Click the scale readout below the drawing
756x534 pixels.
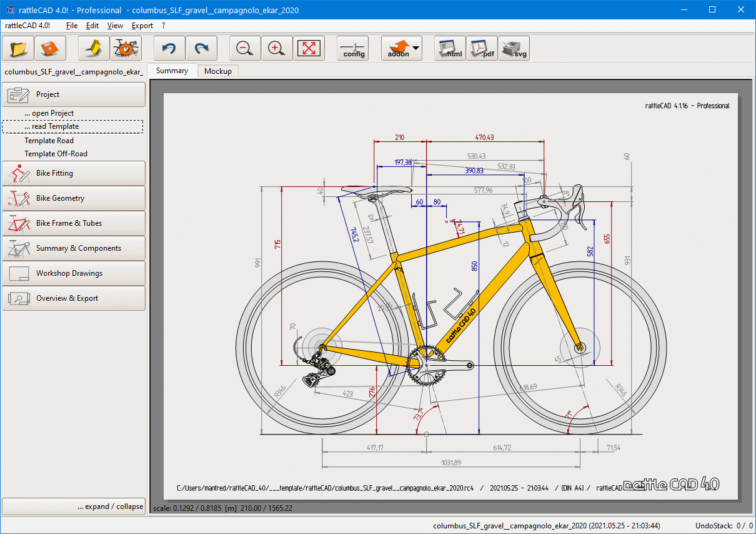(222, 508)
